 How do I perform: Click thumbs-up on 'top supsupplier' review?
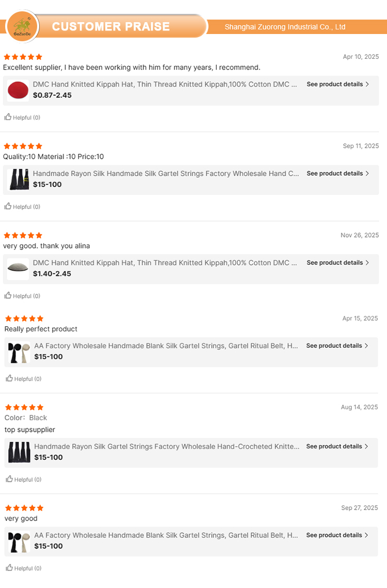click(x=9, y=479)
